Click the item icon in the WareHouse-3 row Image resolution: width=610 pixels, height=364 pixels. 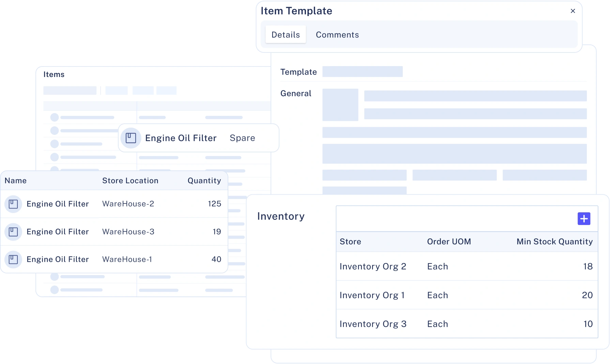pos(13,232)
